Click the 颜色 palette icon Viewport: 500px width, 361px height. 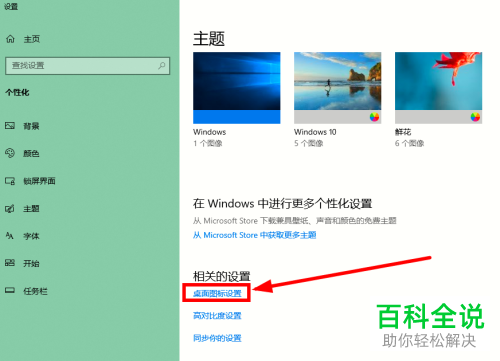(10, 153)
